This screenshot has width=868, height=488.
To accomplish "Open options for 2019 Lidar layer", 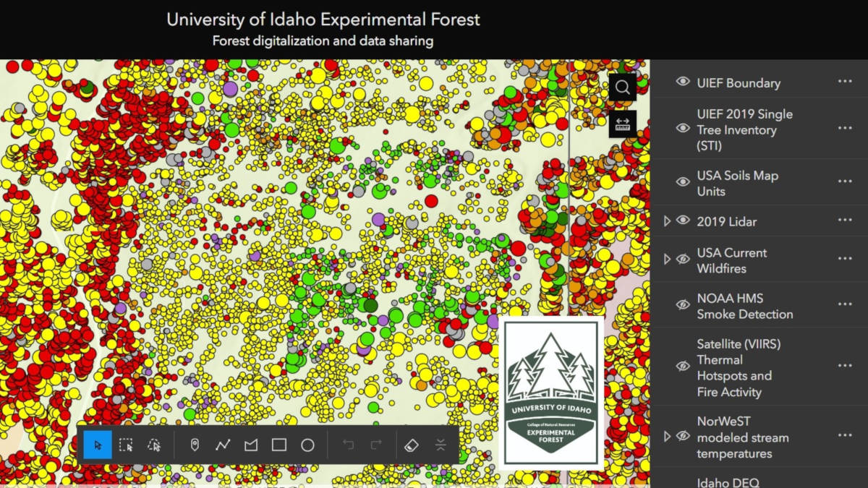I will coord(845,221).
